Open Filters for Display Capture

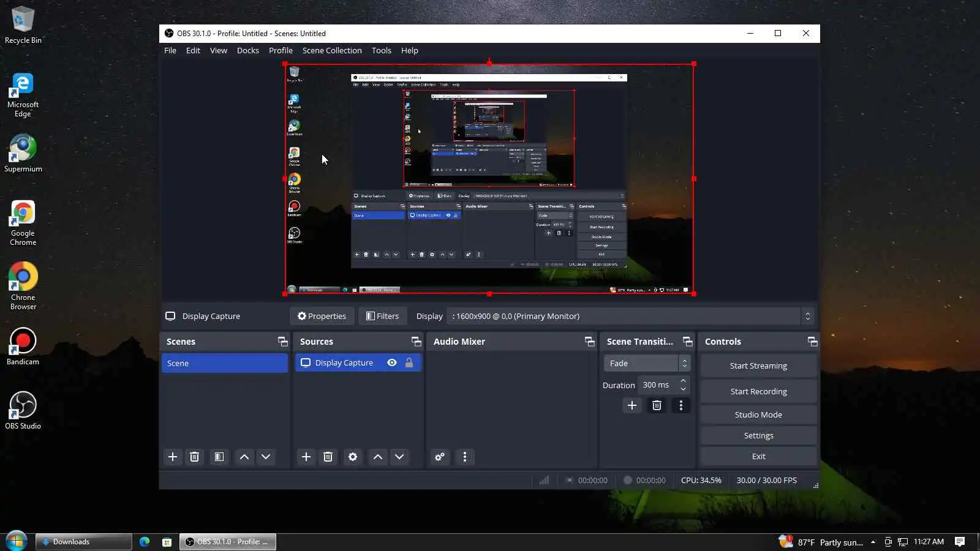pos(382,316)
